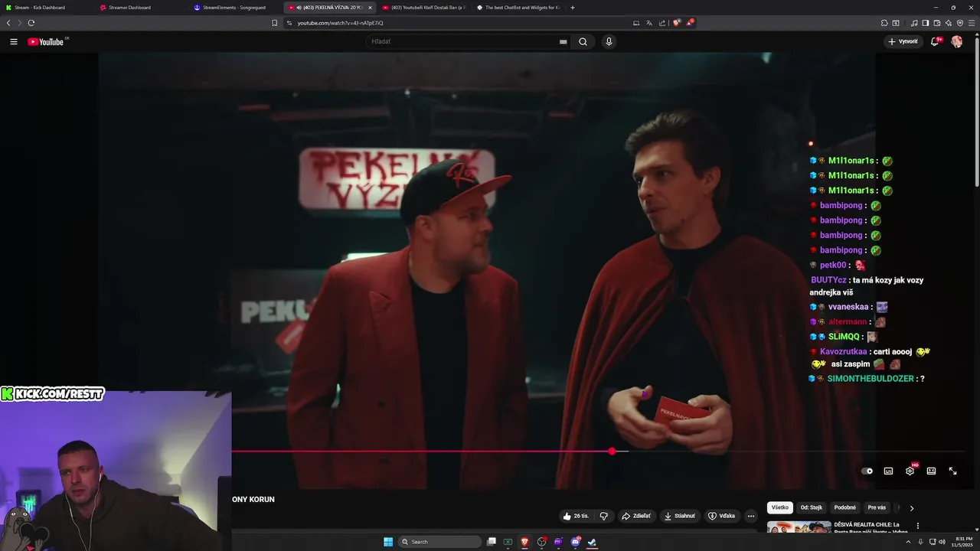The height and width of the screenshot is (551, 980).
Task: Select the Od: Stejk filter chip
Action: tap(812, 507)
